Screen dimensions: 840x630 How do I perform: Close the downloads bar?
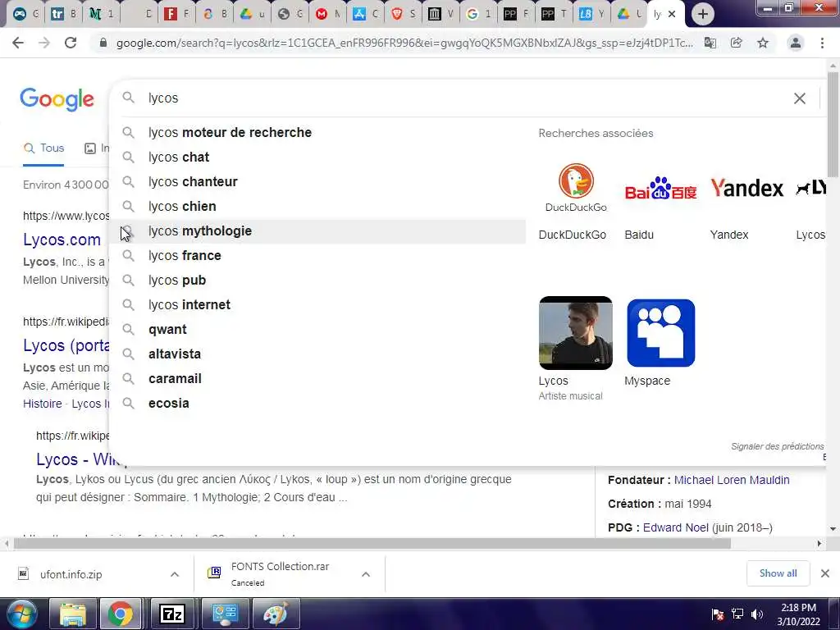[825, 573]
